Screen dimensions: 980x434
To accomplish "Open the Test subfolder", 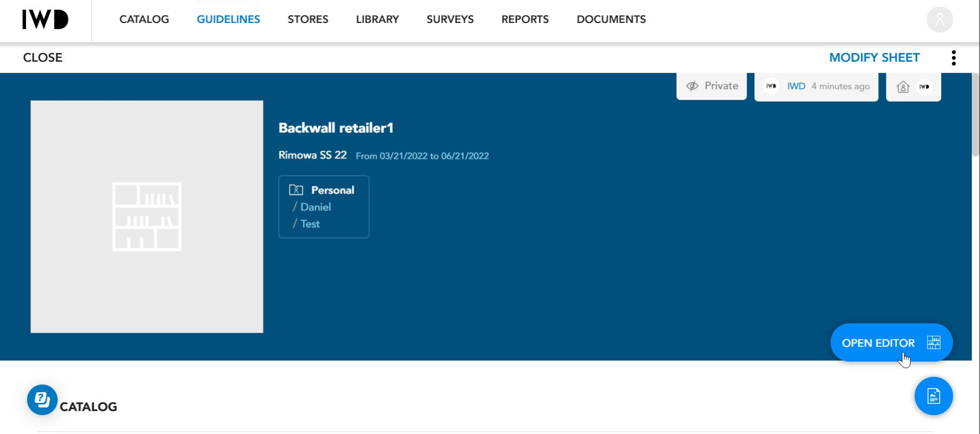I will pyautogui.click(x=310, y=224).
